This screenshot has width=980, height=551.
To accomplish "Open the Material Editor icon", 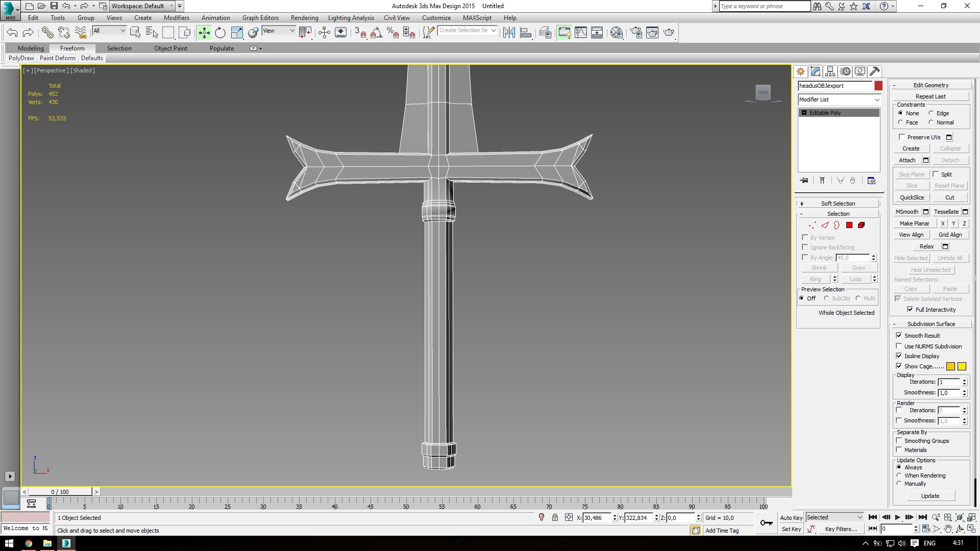I will [x=617, y=33].
